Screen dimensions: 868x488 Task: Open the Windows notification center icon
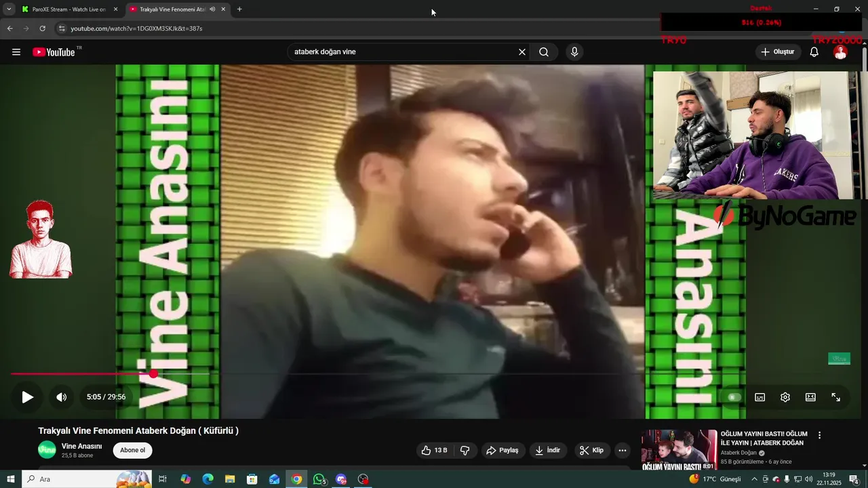854,479
